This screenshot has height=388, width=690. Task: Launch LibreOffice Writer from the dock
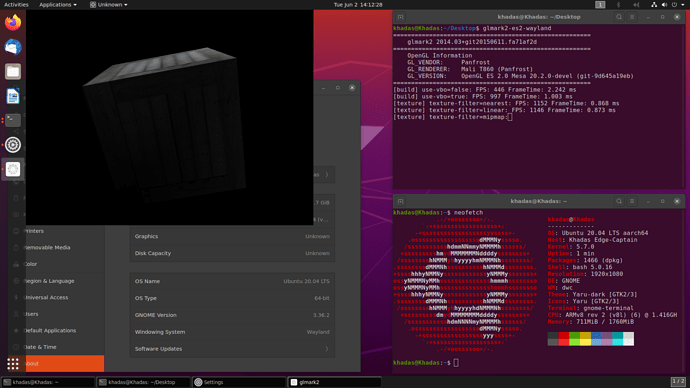tap(13, 96)
